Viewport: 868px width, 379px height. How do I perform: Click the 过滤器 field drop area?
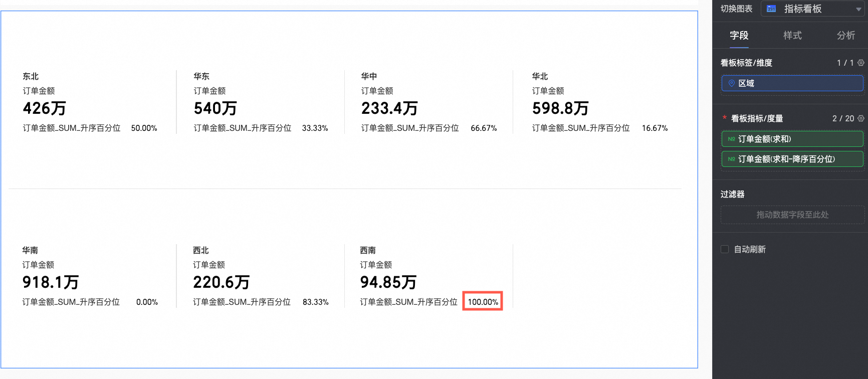pos(792,215)
